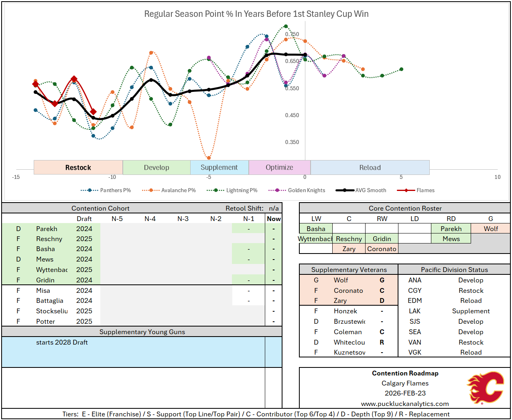Click the Lightning P% legend marker

(216, 190)
